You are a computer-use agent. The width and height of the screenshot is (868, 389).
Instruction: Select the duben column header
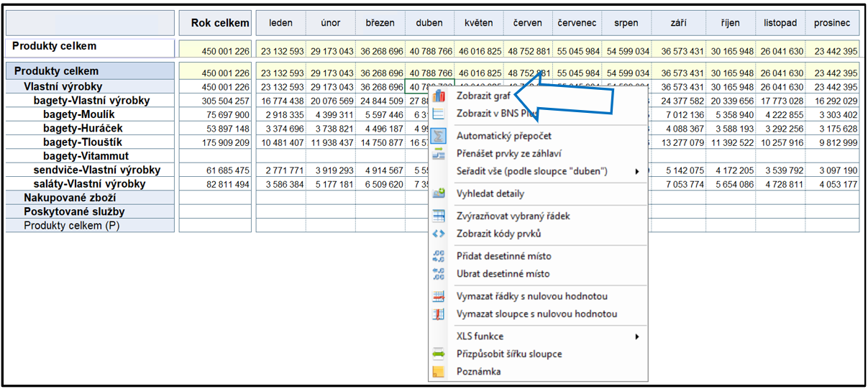429,23
